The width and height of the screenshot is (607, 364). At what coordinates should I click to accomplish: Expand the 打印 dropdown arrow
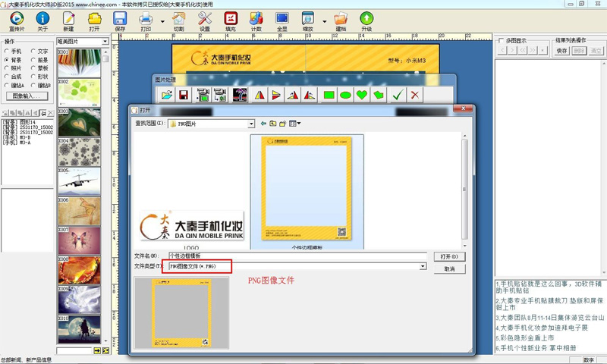(162, 21)
